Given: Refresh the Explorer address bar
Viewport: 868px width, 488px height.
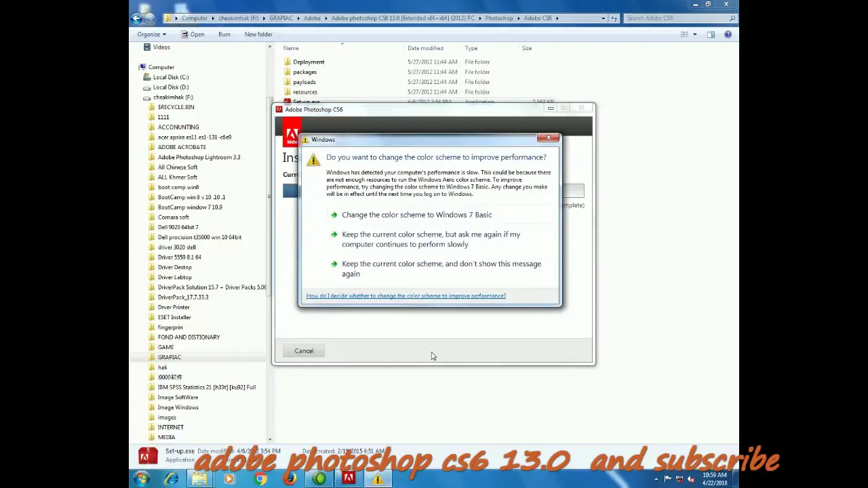Looking at the screenshot, I should pos(614,18).
